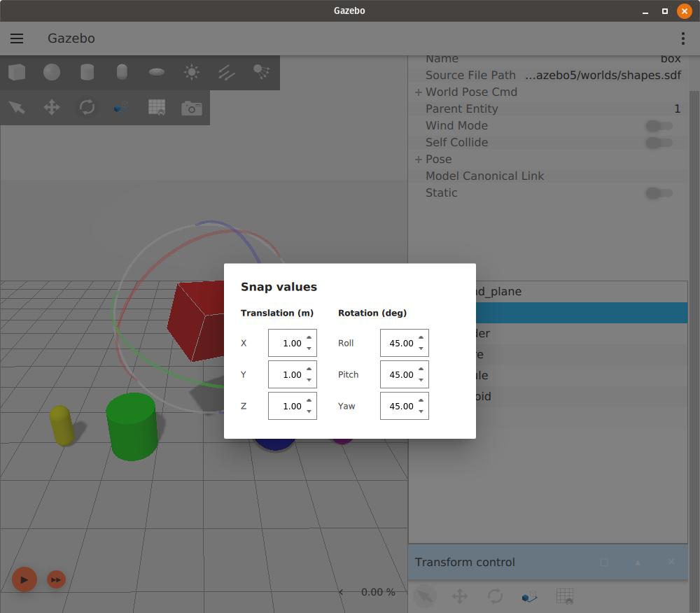Expand the Pose section
The height and width of the screenshot is (613, 700).
click(418, 159)
